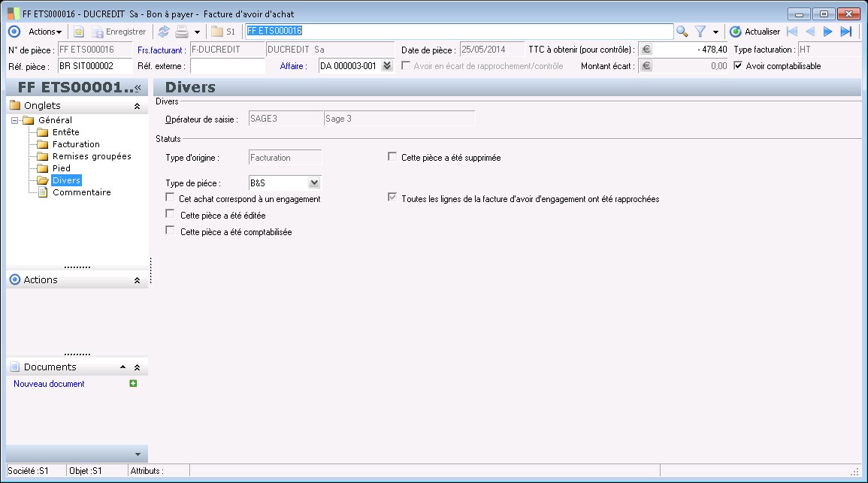Open the Pied tab
Screen dimensions: 868x483
62,168
